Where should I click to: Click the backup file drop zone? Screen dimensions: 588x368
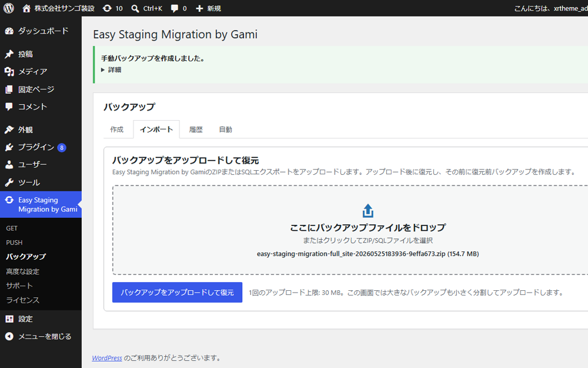(x=350, y=230)
